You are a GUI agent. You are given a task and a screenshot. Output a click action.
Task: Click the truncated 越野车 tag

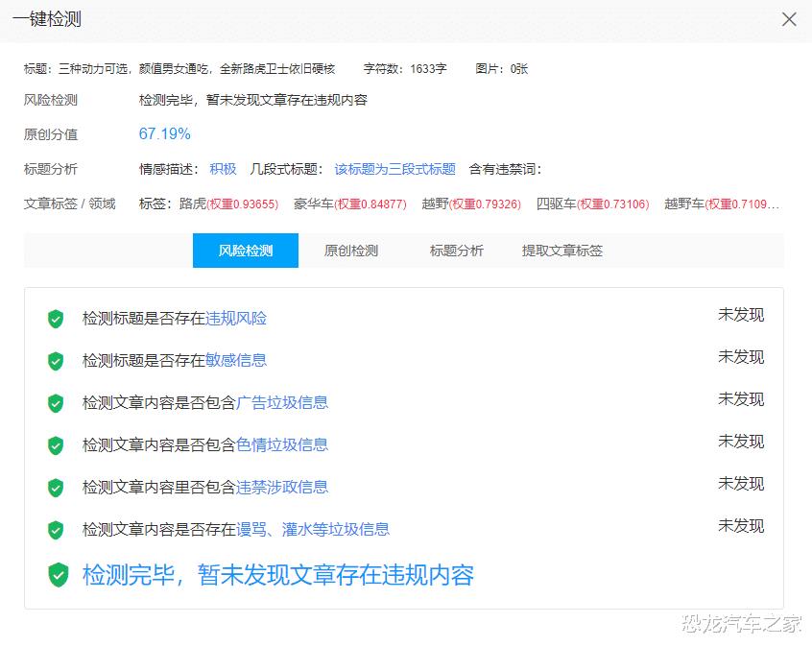point(722,204)
